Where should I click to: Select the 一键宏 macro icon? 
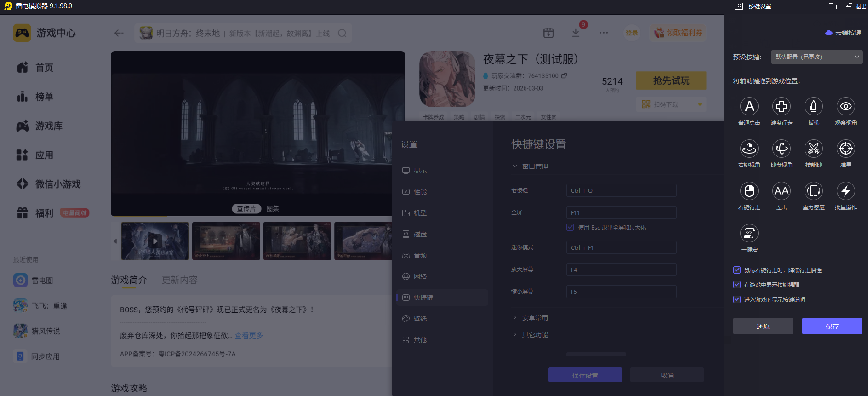click(x=749, y=233)
